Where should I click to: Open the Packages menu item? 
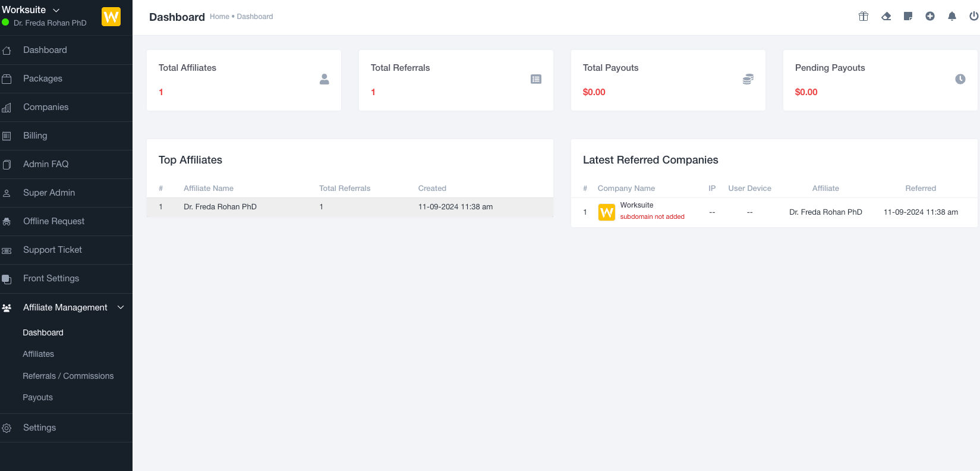coord(42,78)
